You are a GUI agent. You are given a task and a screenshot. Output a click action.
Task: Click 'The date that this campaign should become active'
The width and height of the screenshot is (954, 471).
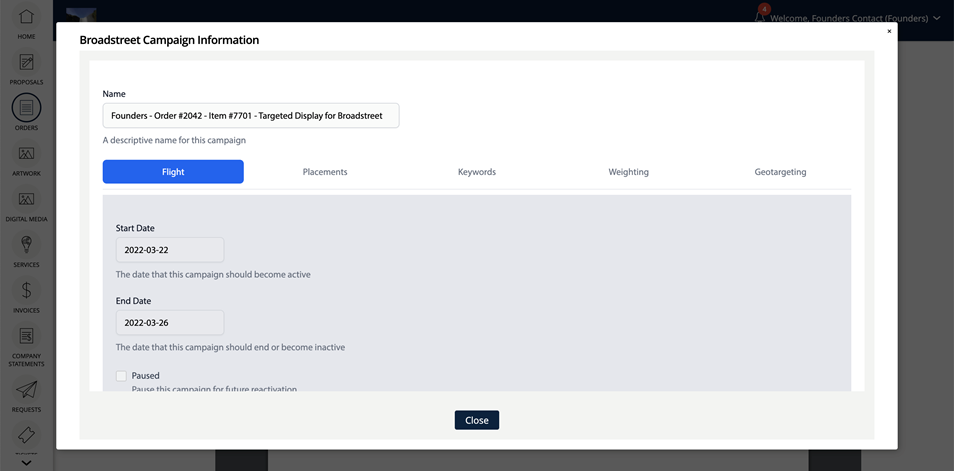coord(213,274)
